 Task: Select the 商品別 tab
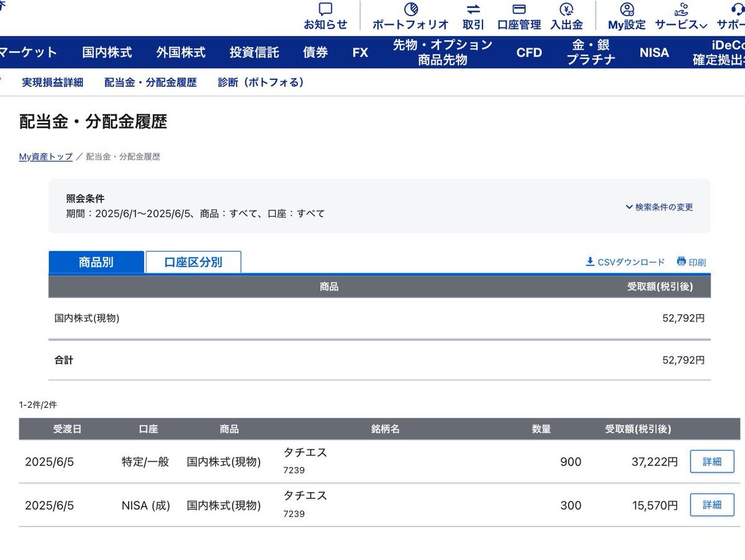coord(96,262)
